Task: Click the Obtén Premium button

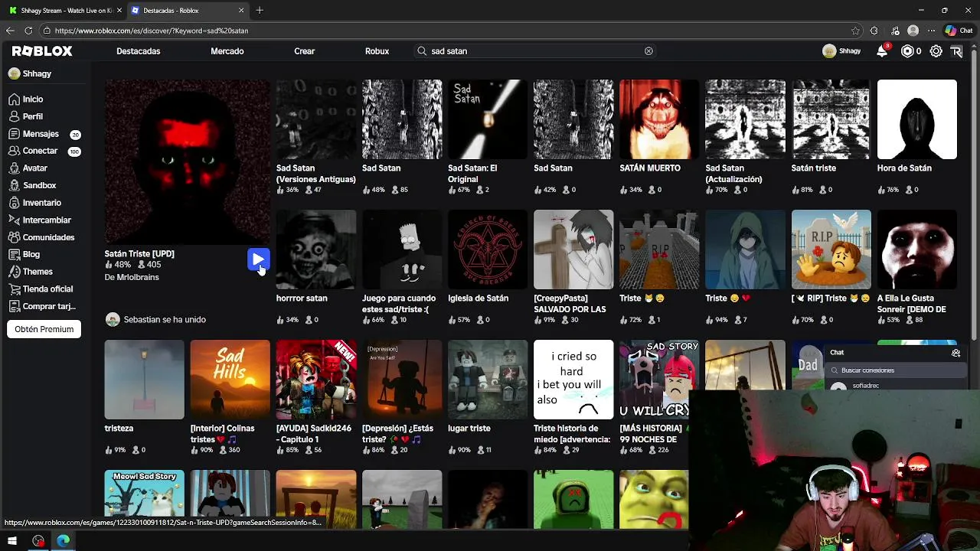Action: pos(44,329)
